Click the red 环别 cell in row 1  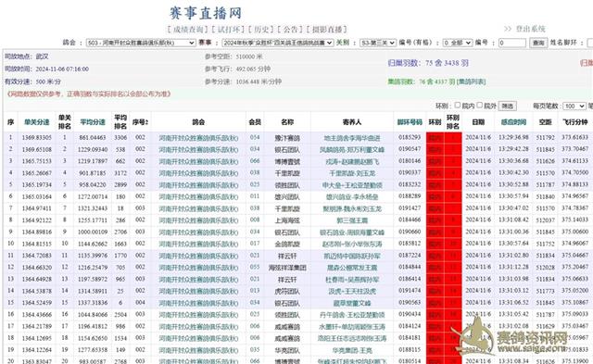pyautogui.click(x=435, y=138)
